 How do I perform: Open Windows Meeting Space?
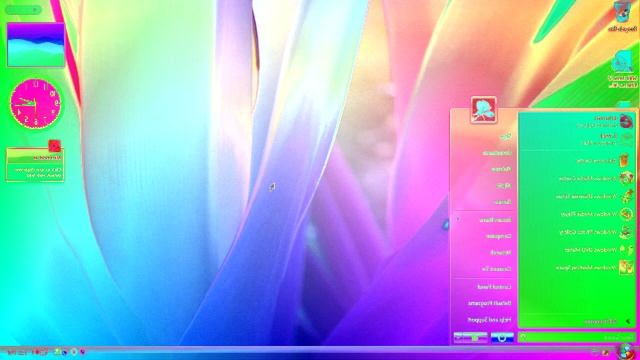tap(577, 268)
